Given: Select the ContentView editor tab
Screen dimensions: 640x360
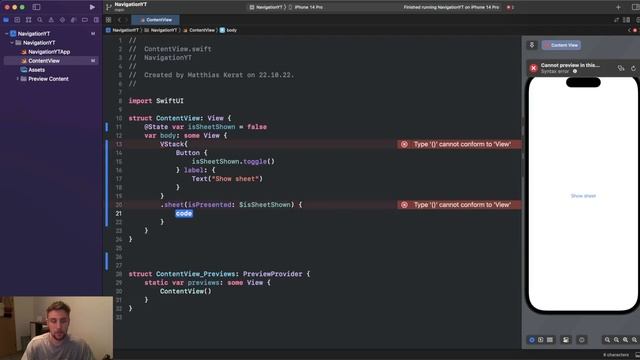Looking at the screenshot, I should tap(156, 20).
